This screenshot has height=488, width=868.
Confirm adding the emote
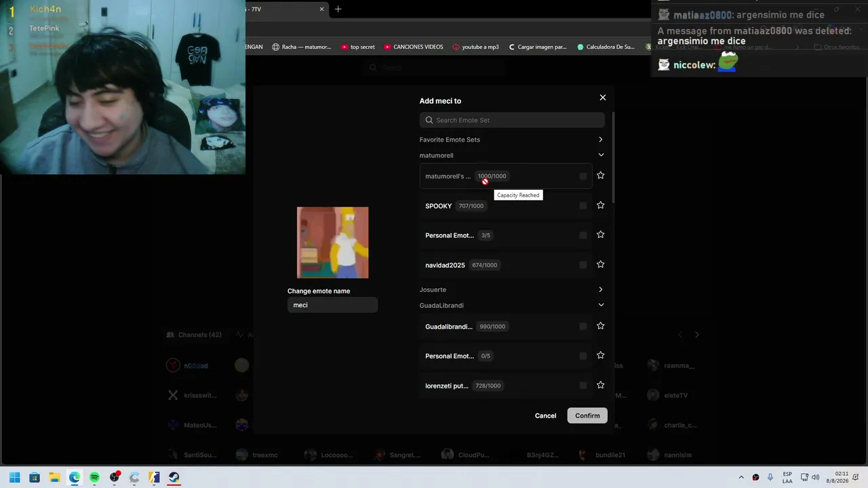[x=587, y=415]
